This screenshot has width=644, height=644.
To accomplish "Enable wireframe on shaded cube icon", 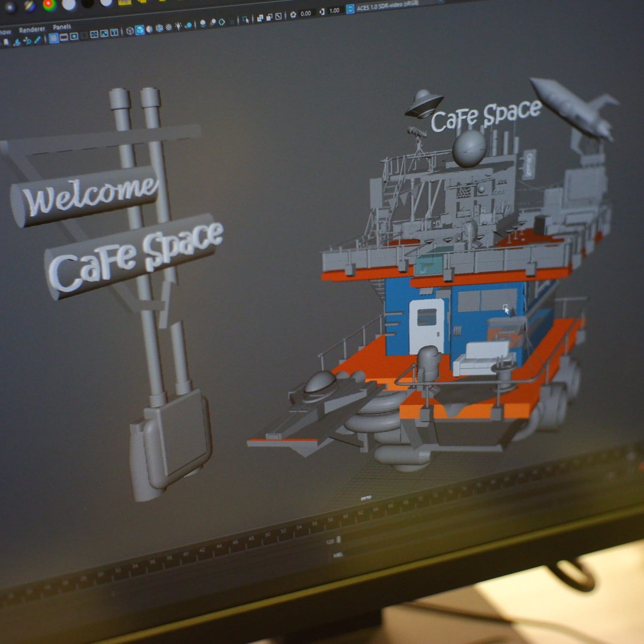I will point(159,28).
